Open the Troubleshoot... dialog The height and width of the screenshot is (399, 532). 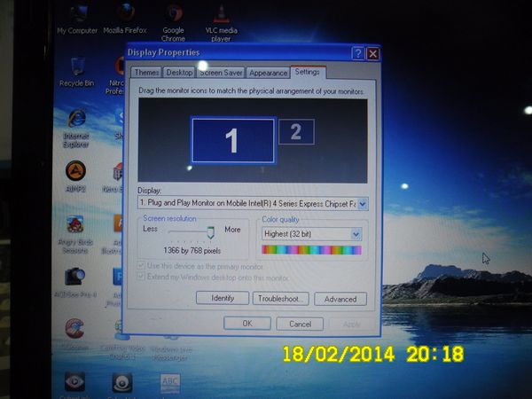click(x=280, y=299)
